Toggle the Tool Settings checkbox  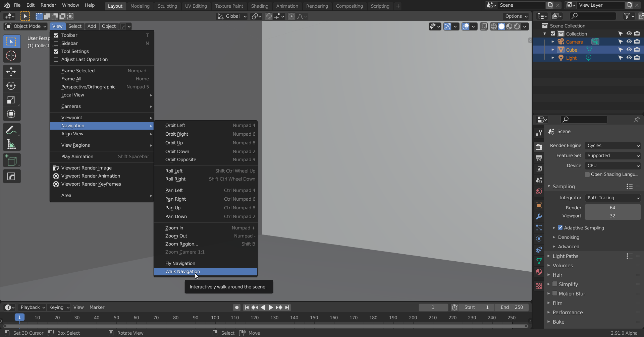[56, 51]
